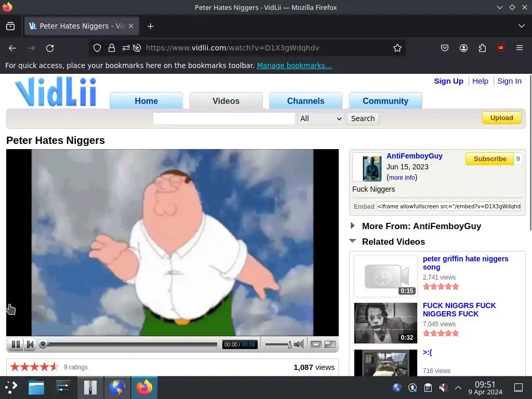Image resolution: width=532 pixels, height=399 pixels.
Task: Open the Firefox View icon beside the tabs
Action: pos(10,26)
